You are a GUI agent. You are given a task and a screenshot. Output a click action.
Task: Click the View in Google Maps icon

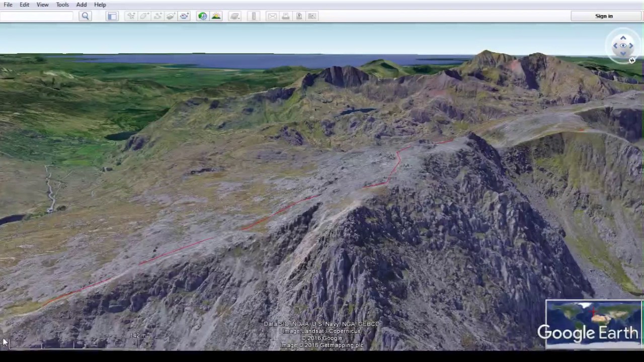click(x=312, y=16)
